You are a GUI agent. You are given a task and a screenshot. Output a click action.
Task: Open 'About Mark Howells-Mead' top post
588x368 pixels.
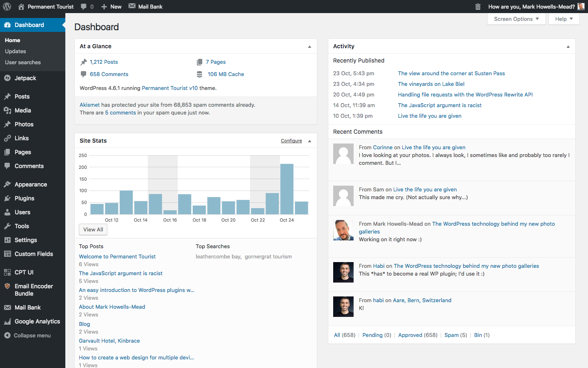click(112, 307)
